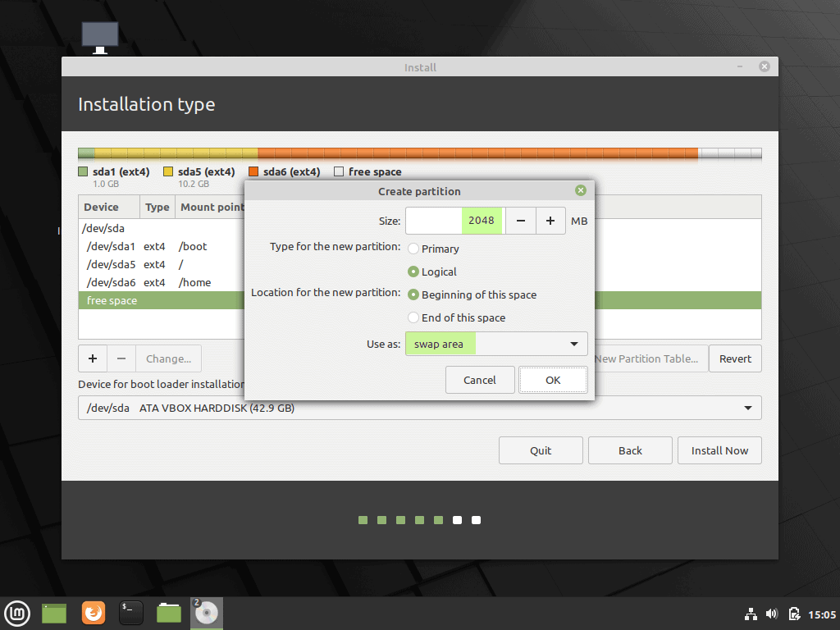Screen dimensions: 840x630
Task: Select the Primary partition type
Action: pyautogui.click(x=413, y=249)
